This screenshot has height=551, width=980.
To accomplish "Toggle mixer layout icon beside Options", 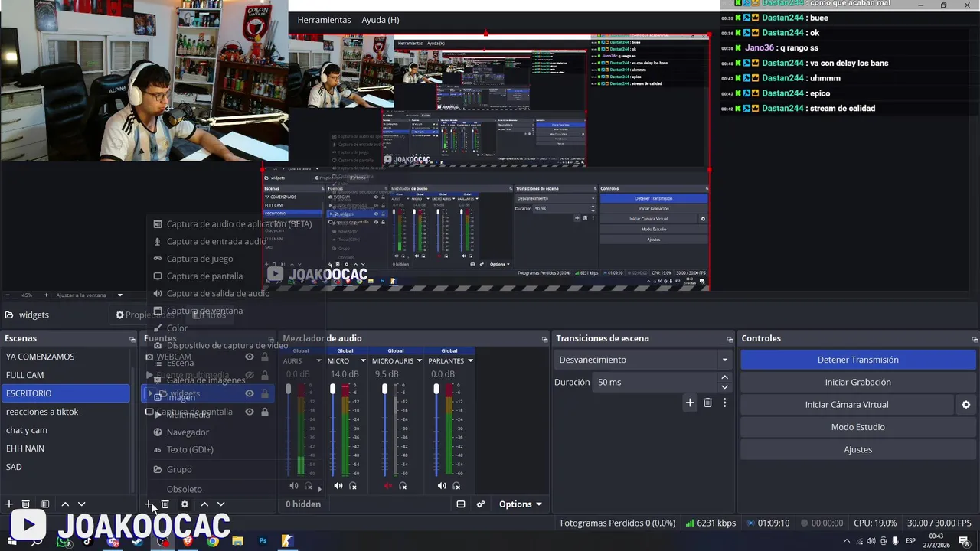I will coord(461,504).
